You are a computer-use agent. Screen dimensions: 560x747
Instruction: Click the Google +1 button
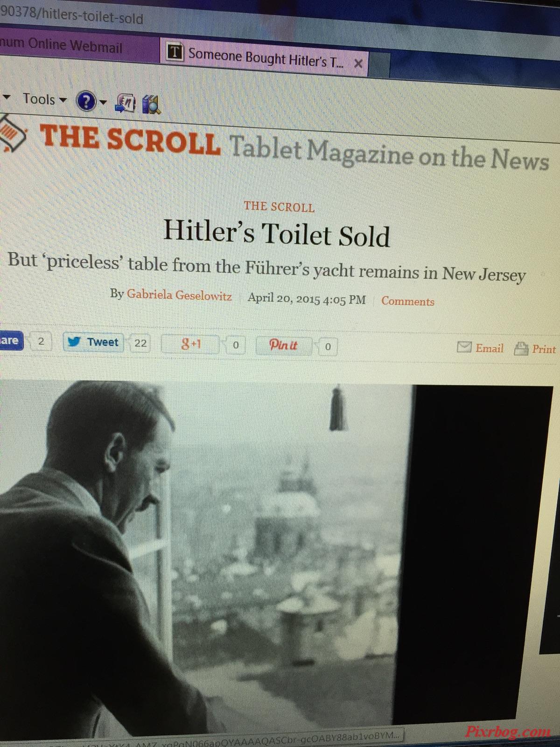pyautogui.click(x=190, y=345)
